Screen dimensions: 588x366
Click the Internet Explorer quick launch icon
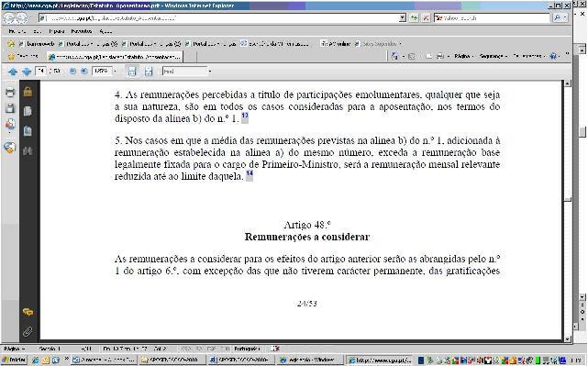tap(36, 360)
